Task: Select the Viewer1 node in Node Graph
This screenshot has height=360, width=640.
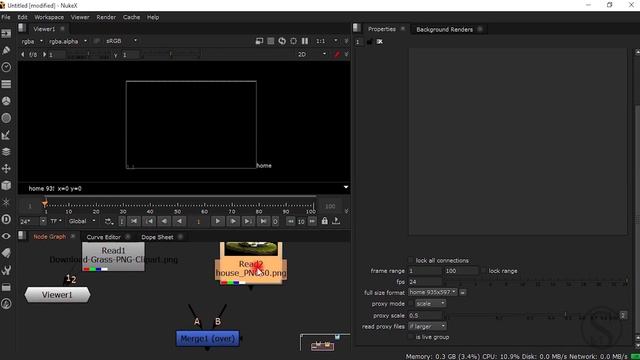Action: pyautogui.click(x=58, y=295)
